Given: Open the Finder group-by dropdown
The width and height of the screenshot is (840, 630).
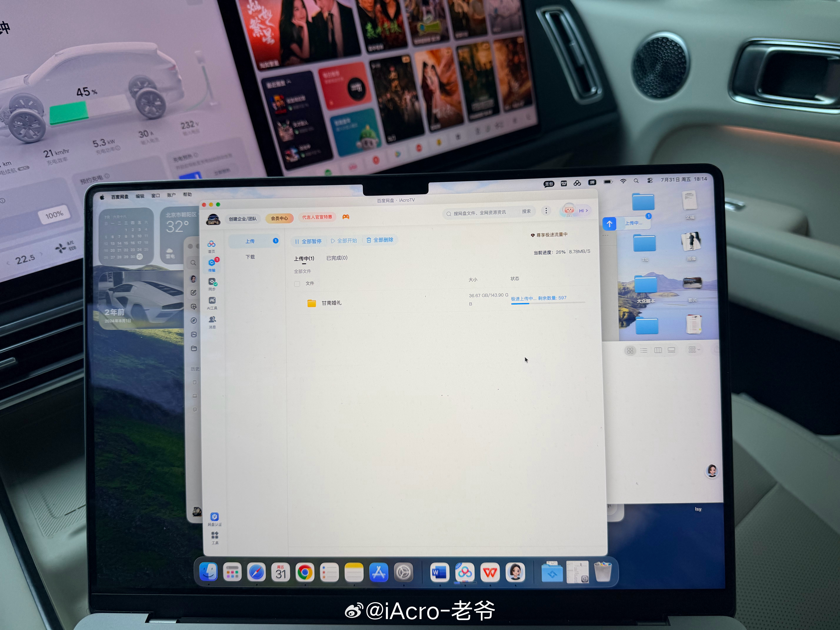Looking at the screenshot, I should [694, 349].
